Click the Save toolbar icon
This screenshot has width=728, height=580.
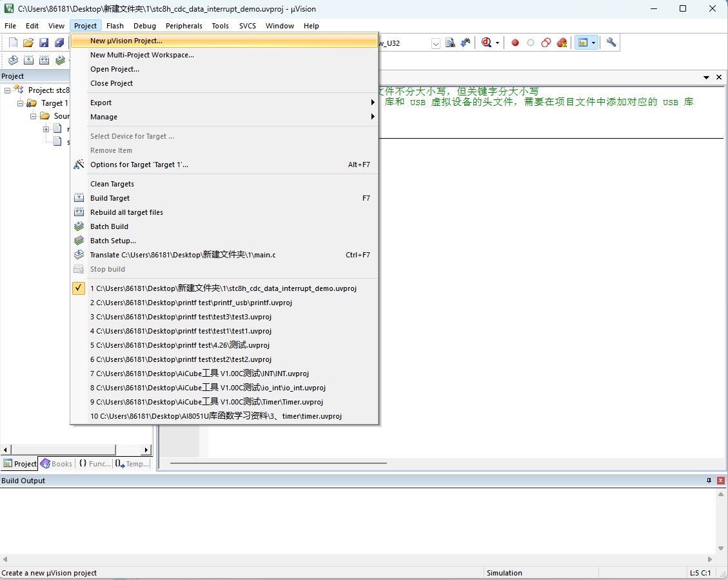pos(44,43)
